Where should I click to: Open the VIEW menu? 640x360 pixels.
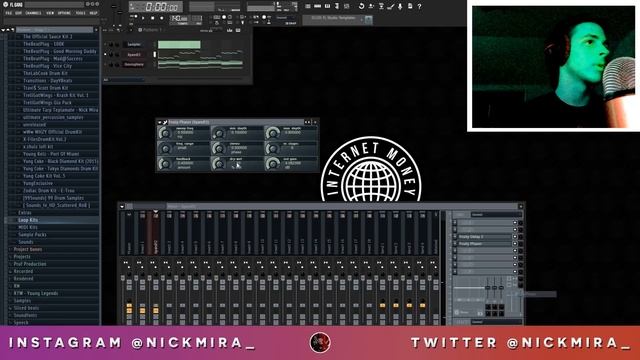(50, 13)
